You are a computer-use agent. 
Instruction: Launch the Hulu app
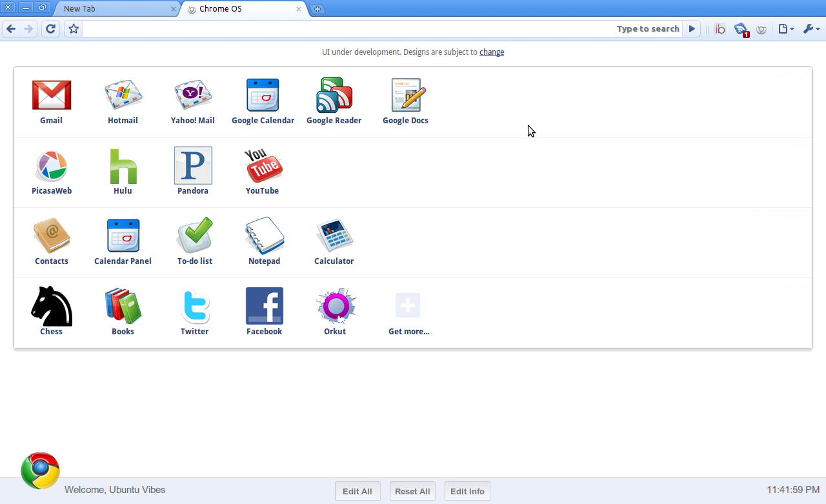[123, 166]
